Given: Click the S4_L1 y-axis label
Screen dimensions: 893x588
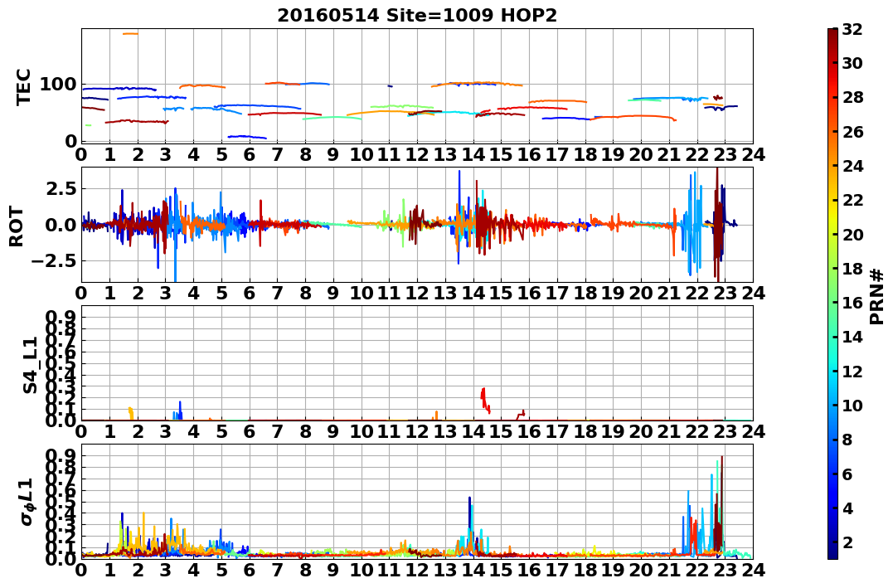Looking at the screenshot, I should (30, 365).
